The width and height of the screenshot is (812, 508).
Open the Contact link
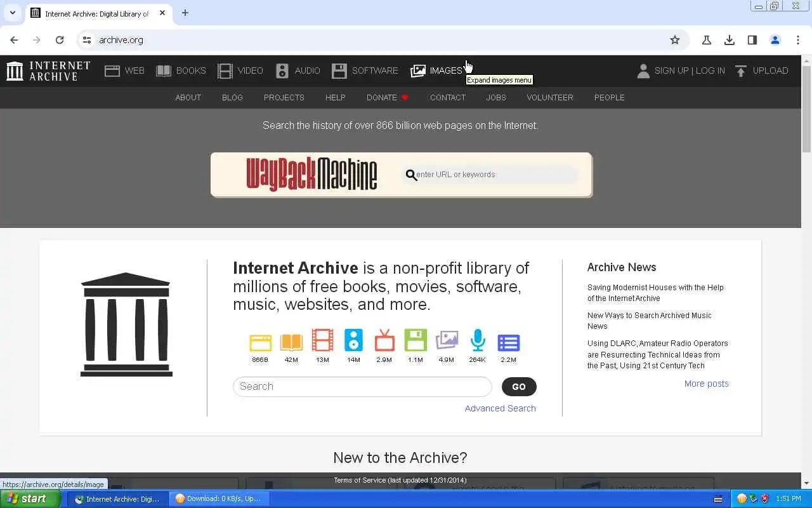447,97
